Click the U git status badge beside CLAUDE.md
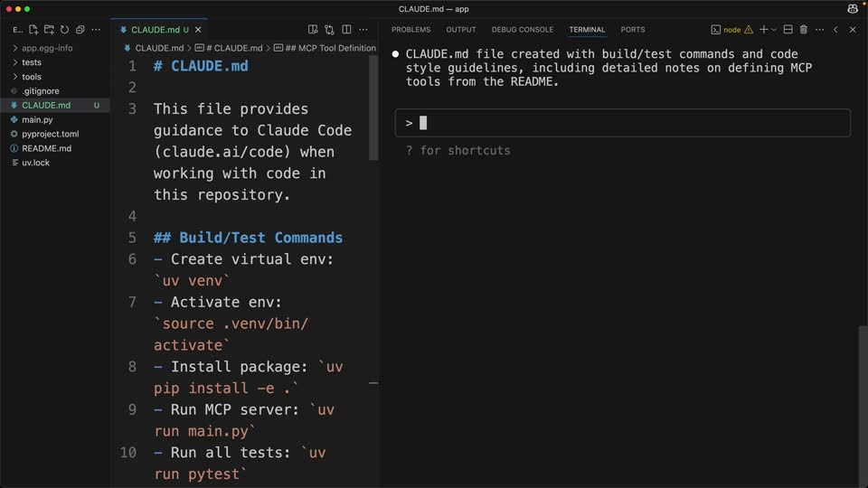Image resolution: width=868 pixels, height=488 pixels. 97,105
